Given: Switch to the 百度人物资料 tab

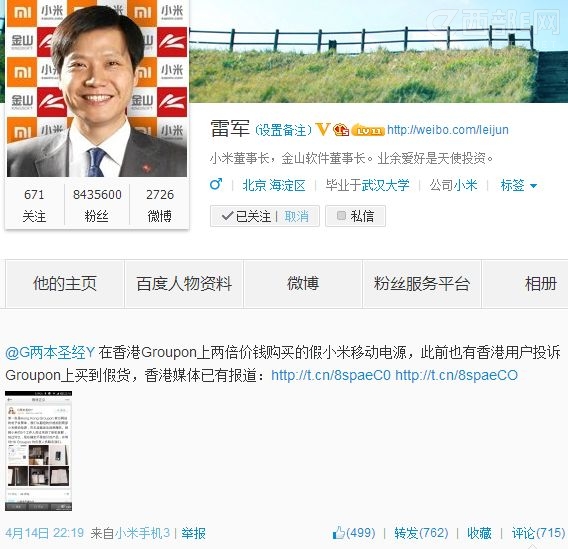Looking at the screenshot, I should pyautogui.click(x=184, y=284).
